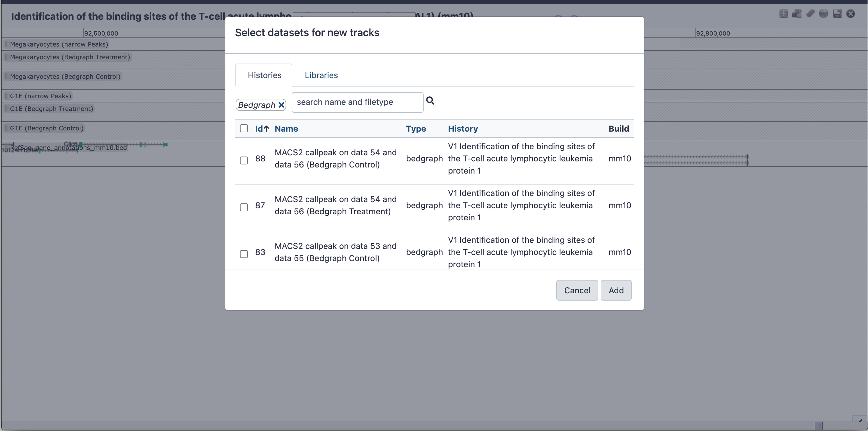Click the Add button
The height and width of the screenshot is (431, 868).
coord(616,291)
